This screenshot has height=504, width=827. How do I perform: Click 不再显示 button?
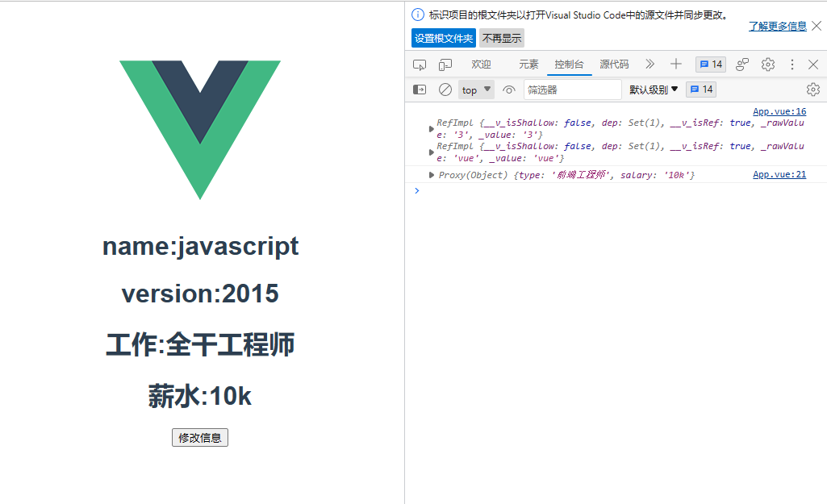tap(502, 38)
